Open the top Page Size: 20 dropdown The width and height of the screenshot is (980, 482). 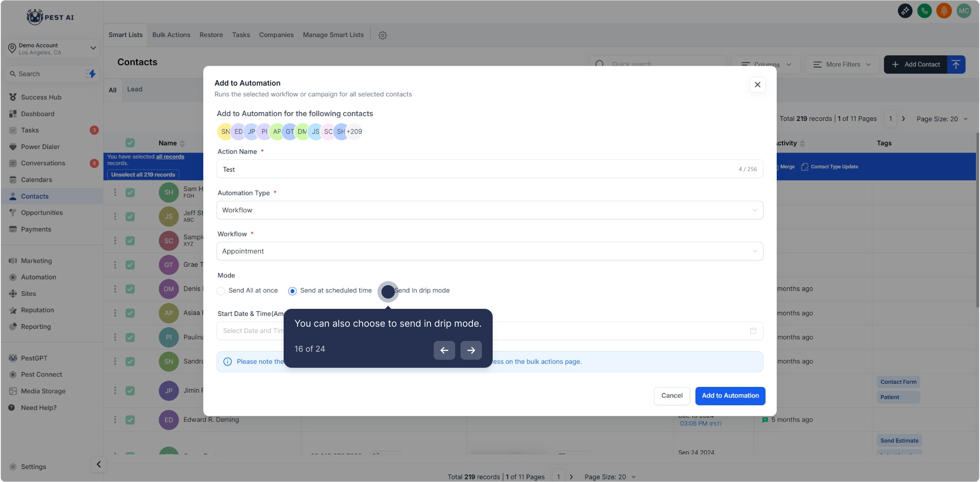942,119
